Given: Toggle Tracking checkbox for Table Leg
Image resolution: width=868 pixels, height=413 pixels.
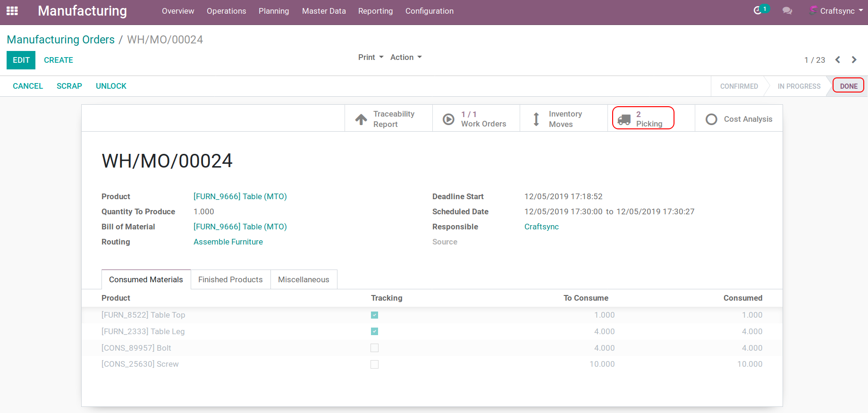Looking at the screenshot, I should click(375, 331).
